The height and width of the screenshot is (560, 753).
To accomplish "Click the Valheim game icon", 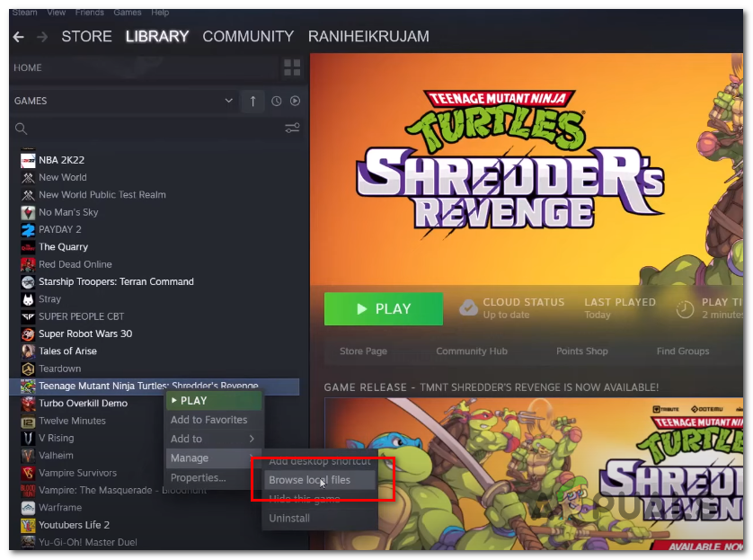I will click(x=28, y=456).
